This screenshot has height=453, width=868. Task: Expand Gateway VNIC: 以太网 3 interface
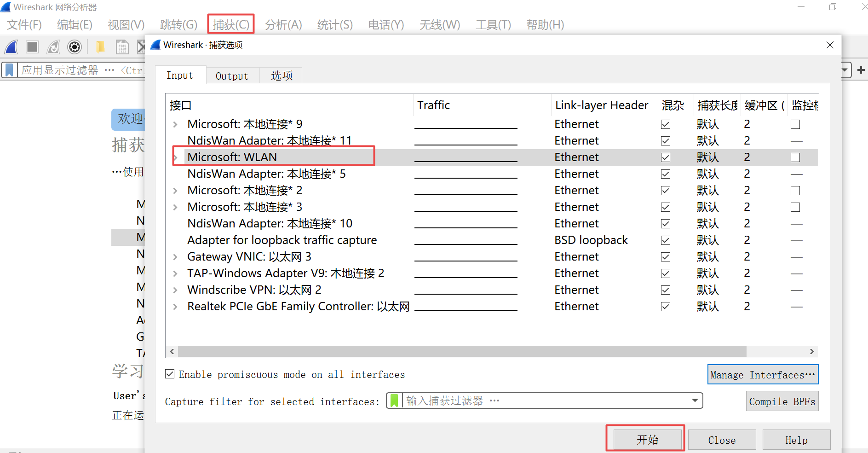click(175, 257)
